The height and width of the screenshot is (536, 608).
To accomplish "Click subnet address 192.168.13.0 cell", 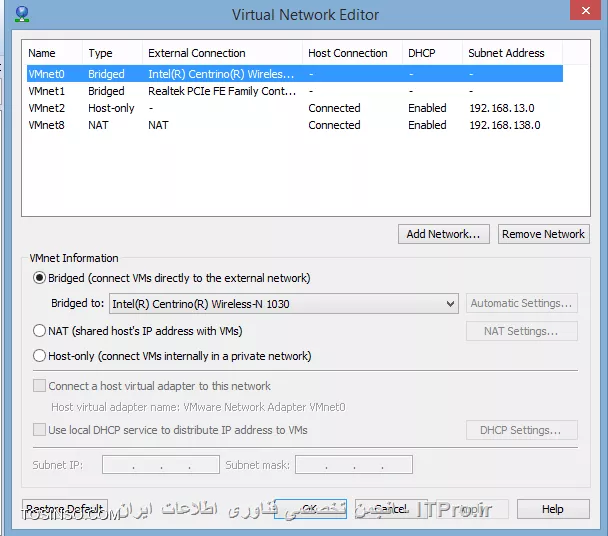I will tap(502, 108).
